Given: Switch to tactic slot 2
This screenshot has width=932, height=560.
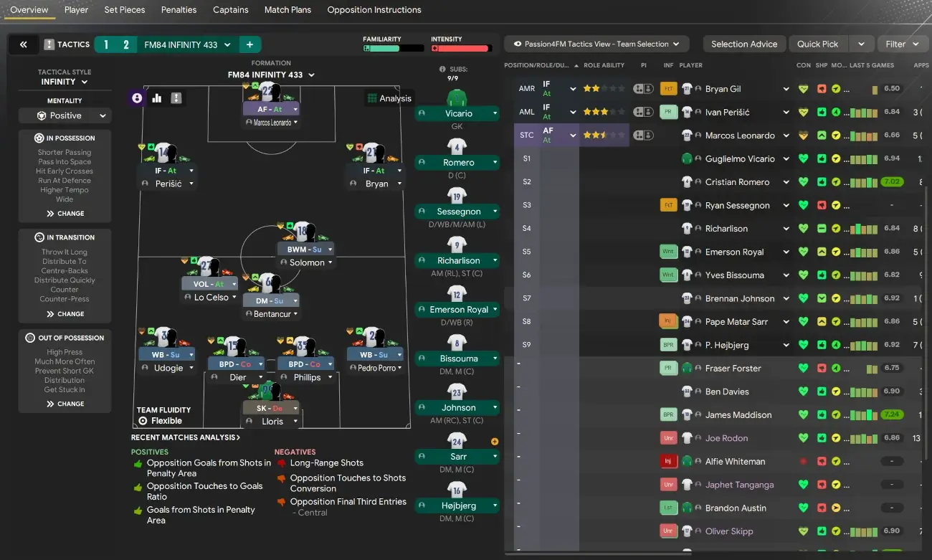Looking at the screenshot, I should (126, 44).
